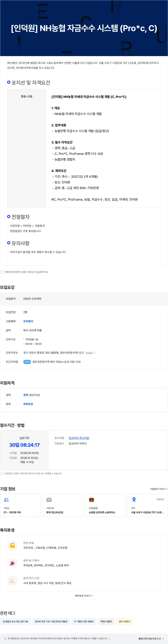Open the 문의 link for incorrect info
Image resolution: width=168 pixels, height=644 pixels.
tap(38, 272)
